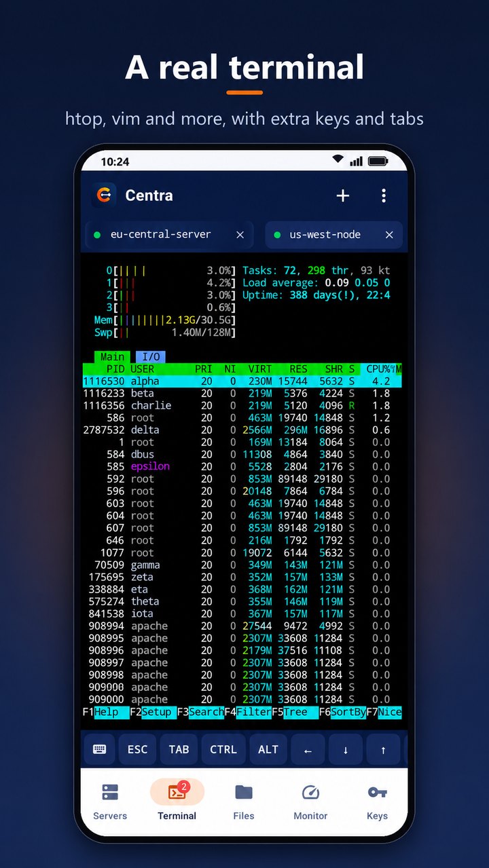Tap the left arrow key
Viewport: 489px width, 868px height.
click(x=308, y=749)
